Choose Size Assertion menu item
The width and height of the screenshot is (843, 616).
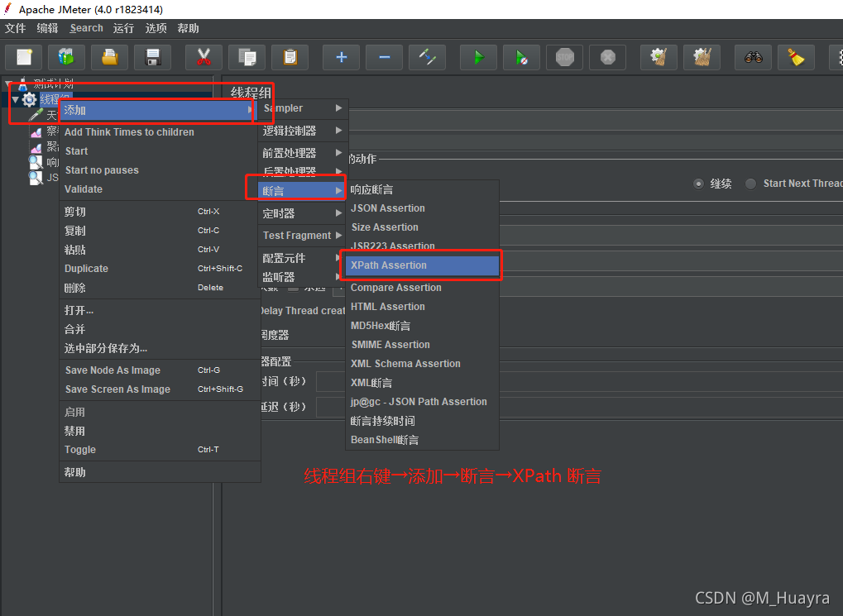tap(422, 227)
